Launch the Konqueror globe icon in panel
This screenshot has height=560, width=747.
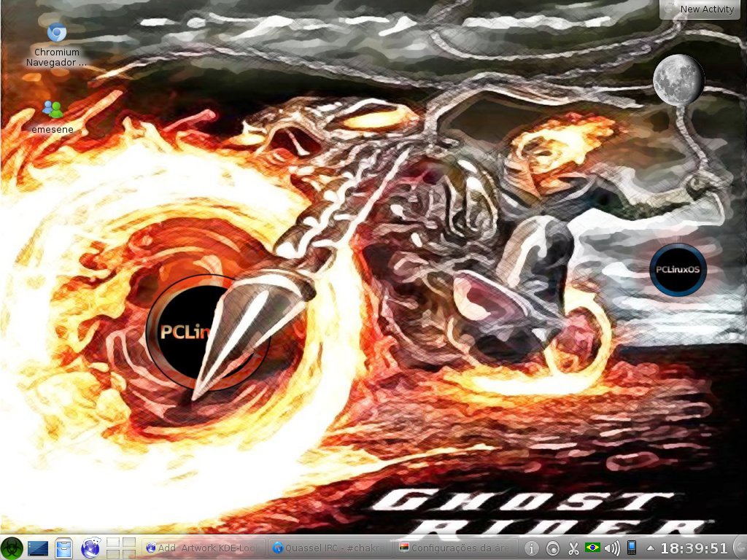pos(90,548)
